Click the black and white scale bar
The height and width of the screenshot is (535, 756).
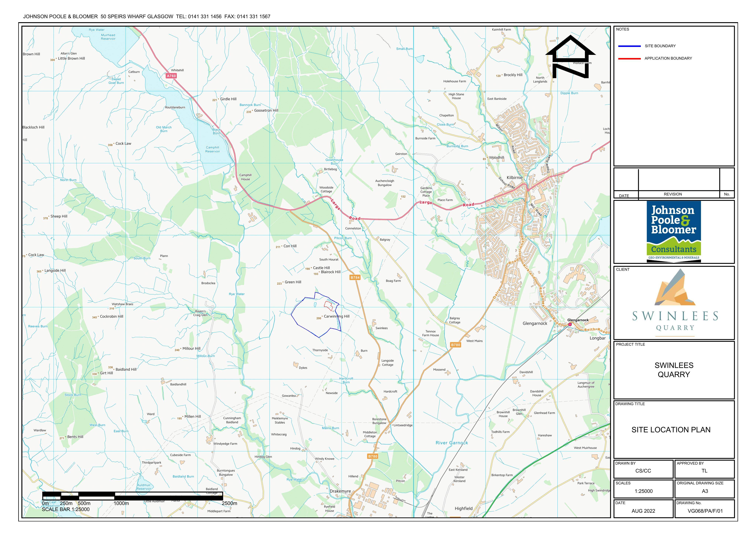(133, 496)
